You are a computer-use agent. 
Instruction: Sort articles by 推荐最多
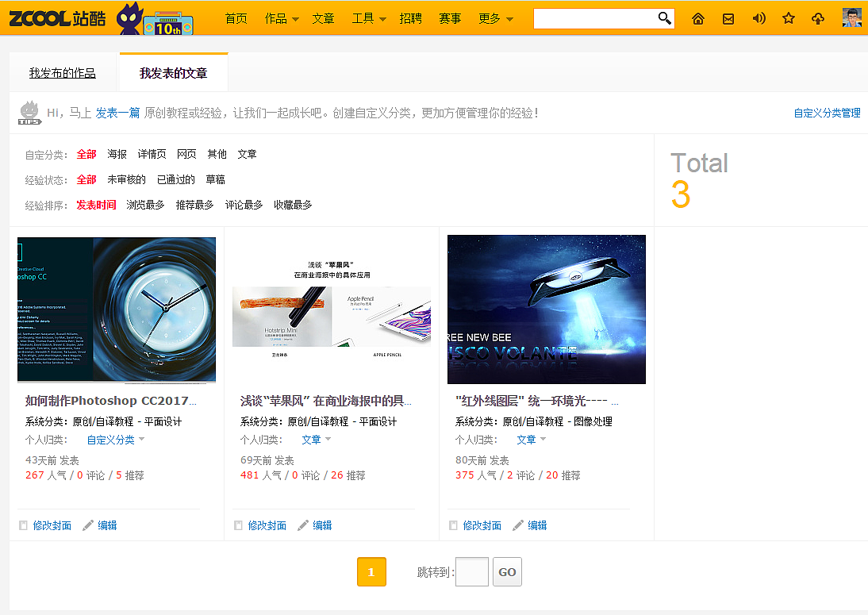click(x=195, y=205)
